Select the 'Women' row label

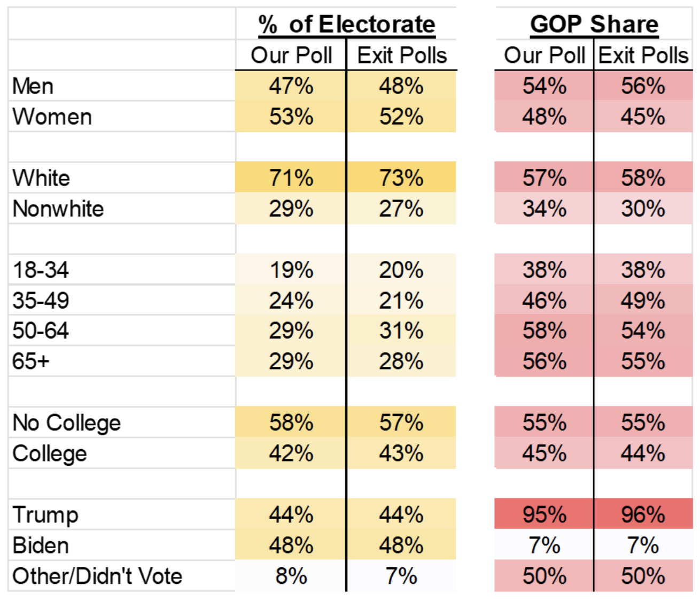[52, 117]
